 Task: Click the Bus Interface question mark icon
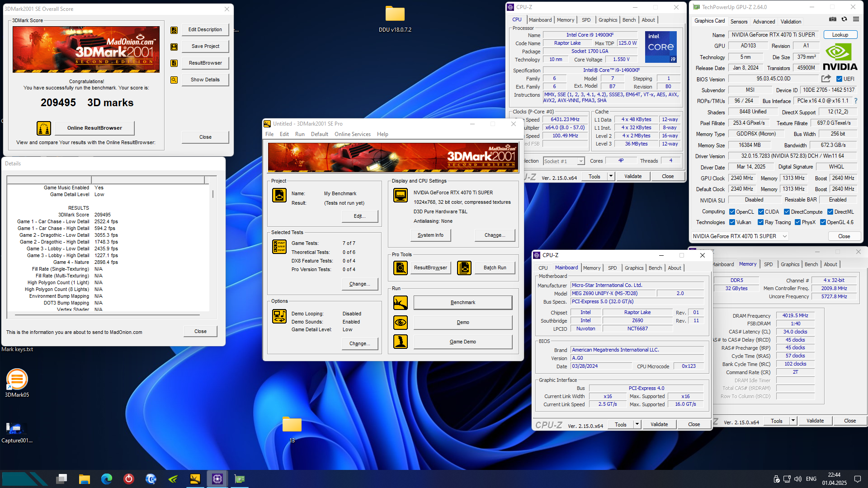[x=856, y=101]
